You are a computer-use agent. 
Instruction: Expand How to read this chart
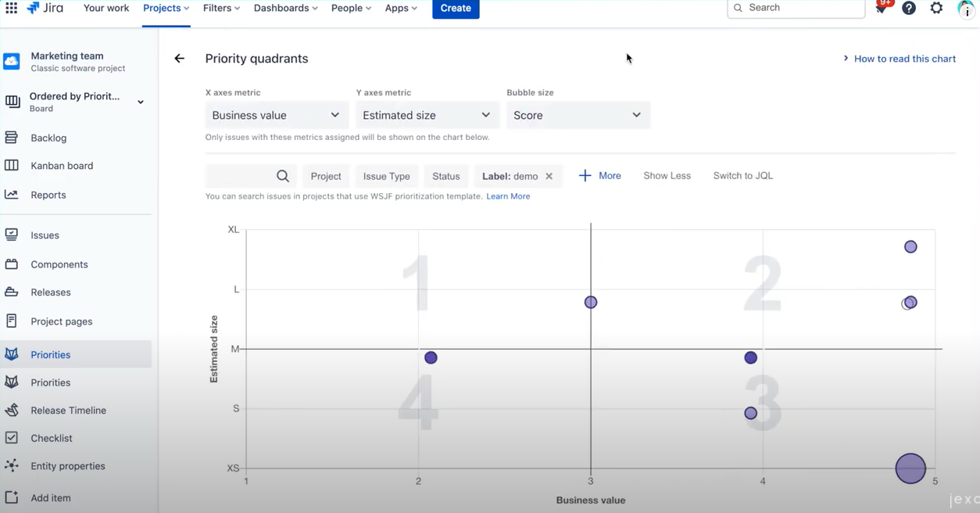click(x=899, y=59)
